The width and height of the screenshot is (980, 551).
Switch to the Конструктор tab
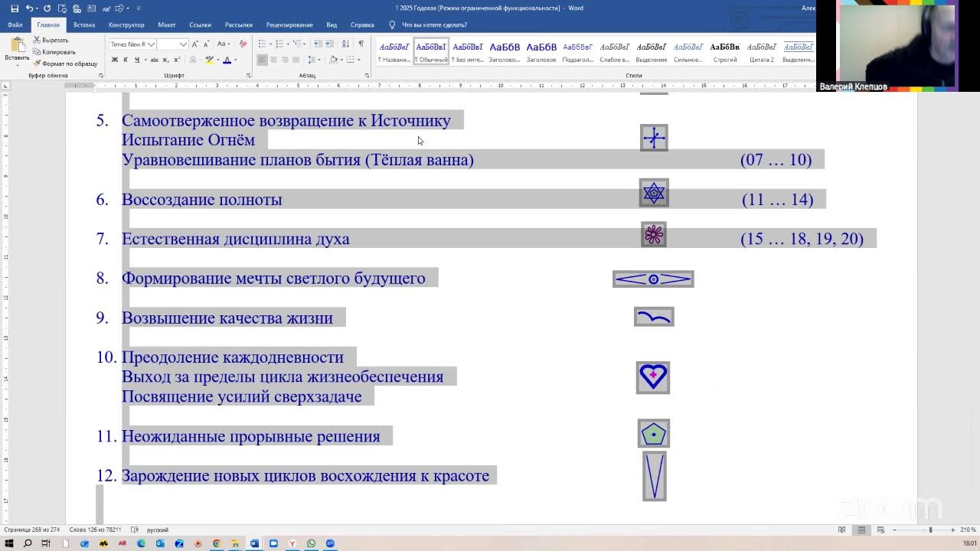(126, 24)
